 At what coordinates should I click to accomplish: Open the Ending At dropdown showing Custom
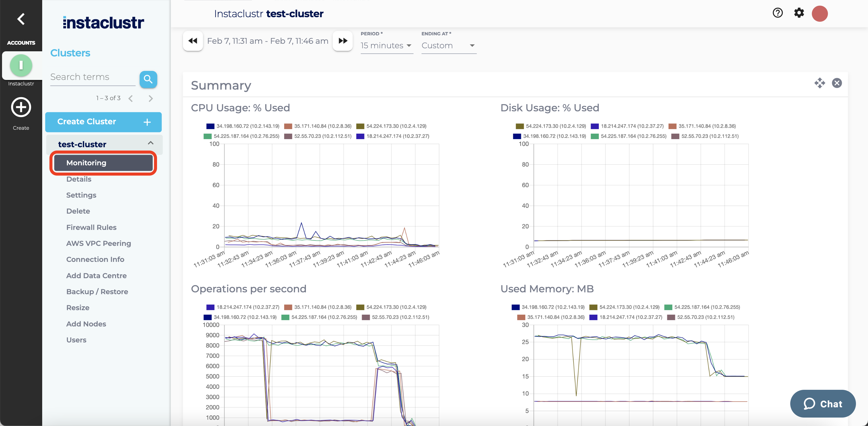[x=448, y=46]
